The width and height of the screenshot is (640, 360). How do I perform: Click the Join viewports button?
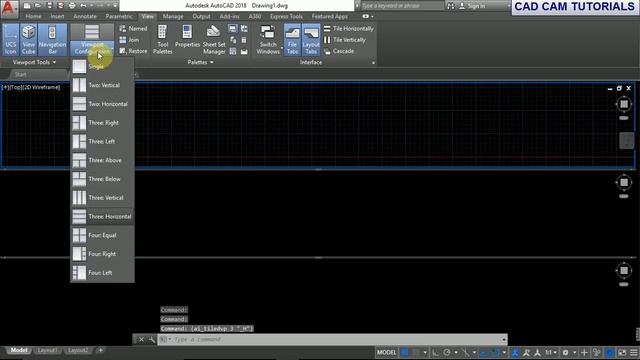coord(129,40)
